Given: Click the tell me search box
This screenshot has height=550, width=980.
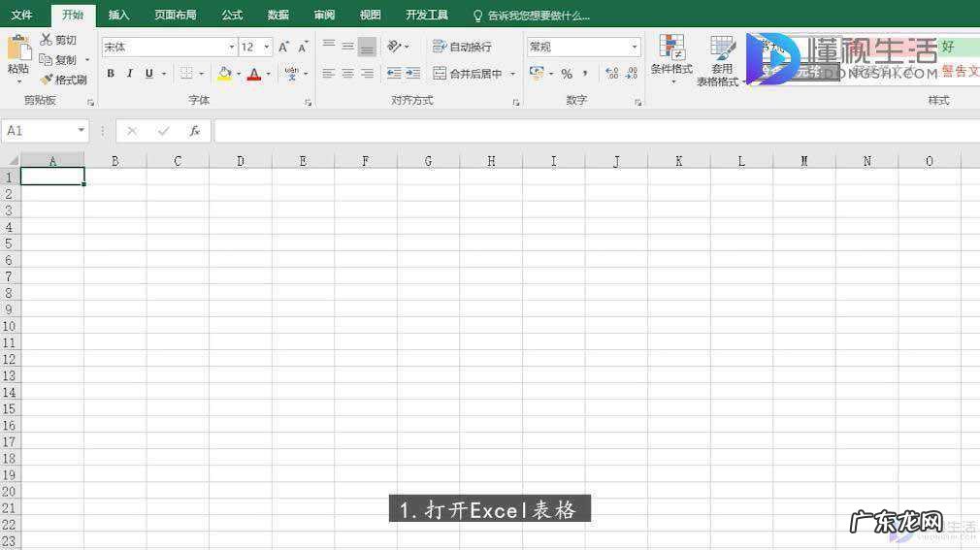Looking at the screenshot, I should (x=533, y=16).
